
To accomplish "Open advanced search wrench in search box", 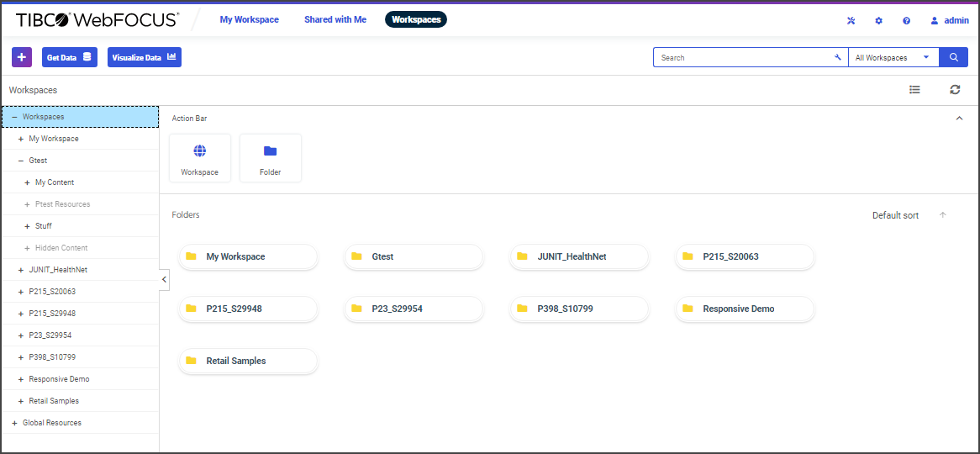I will [x=838, y=57].
